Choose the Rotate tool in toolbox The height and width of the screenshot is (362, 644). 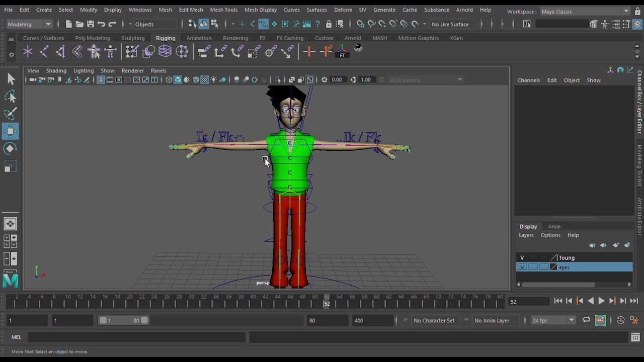click(x=11, y=149)
